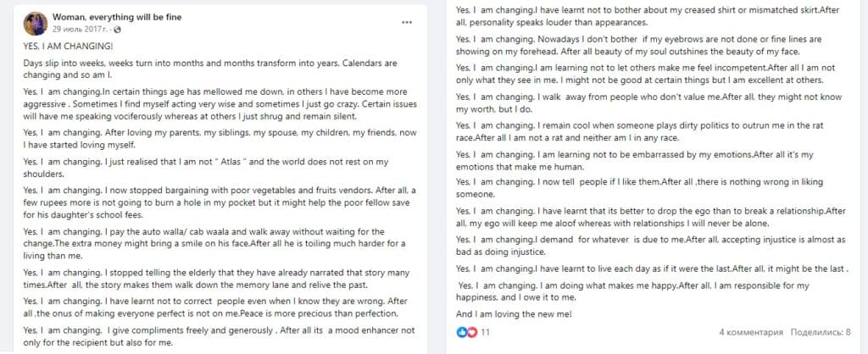View the Поделились: 8 shares list
This screenshot has width=868, height=354.
[821, 333]
